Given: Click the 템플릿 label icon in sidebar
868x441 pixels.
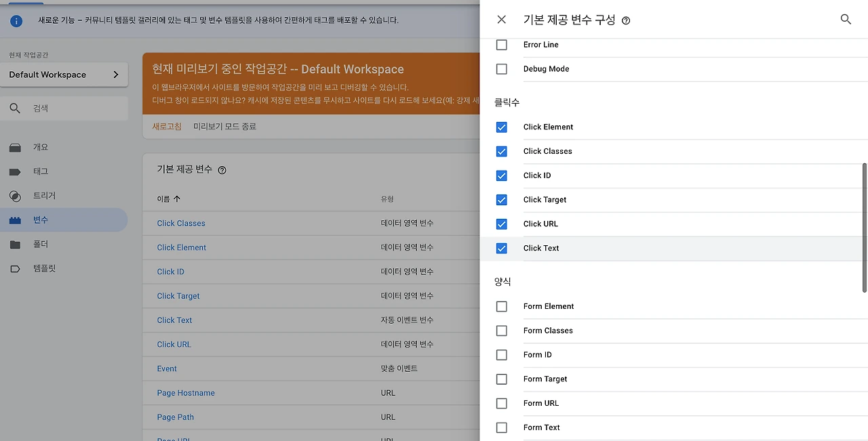Looking at the screenshot, I should 15,269.
